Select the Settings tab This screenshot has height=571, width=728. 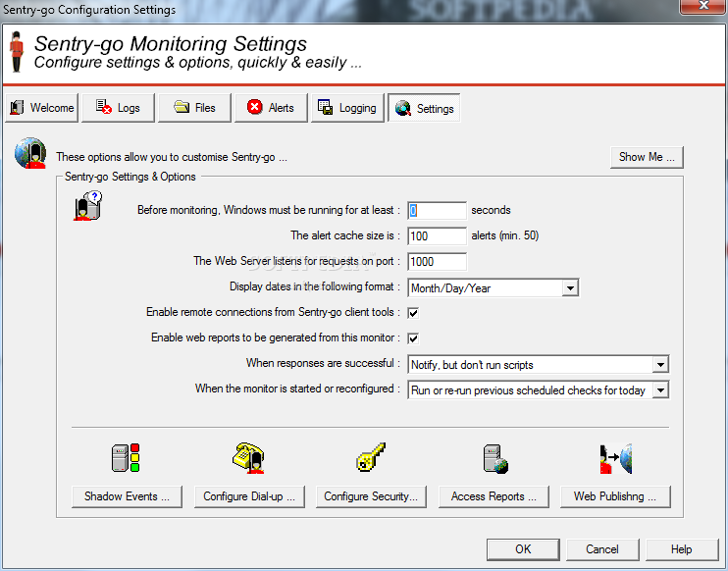pos(424,108)
